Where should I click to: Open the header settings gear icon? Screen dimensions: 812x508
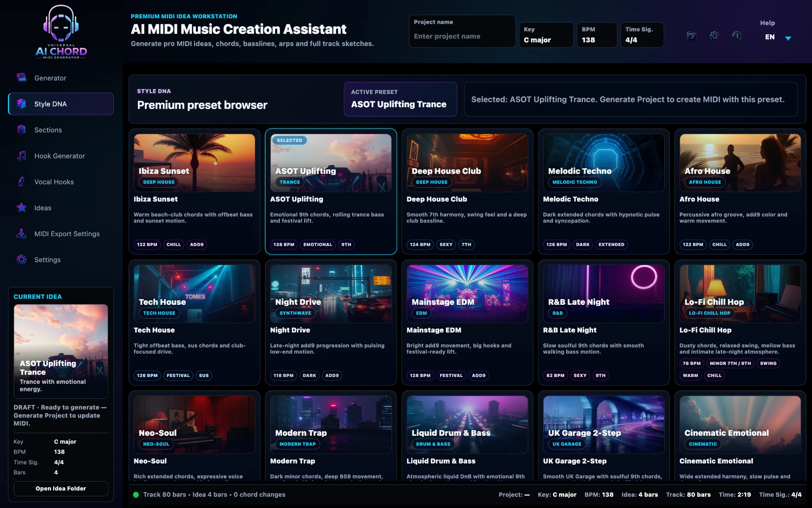[714, 36]
